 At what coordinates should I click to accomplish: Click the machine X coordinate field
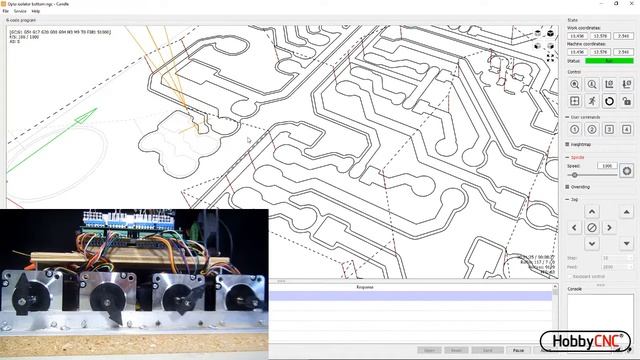coord(577,52)
